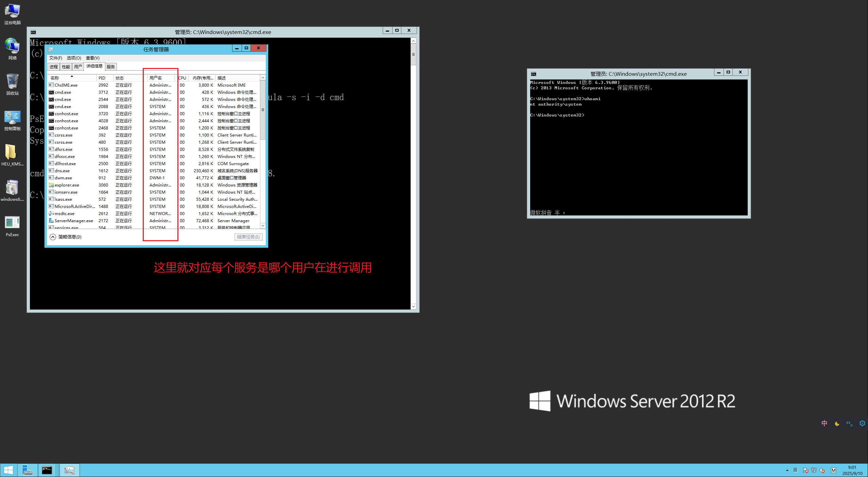
Task: Click Task Manager list scroll-down arrow
Action: pos(263,226)
